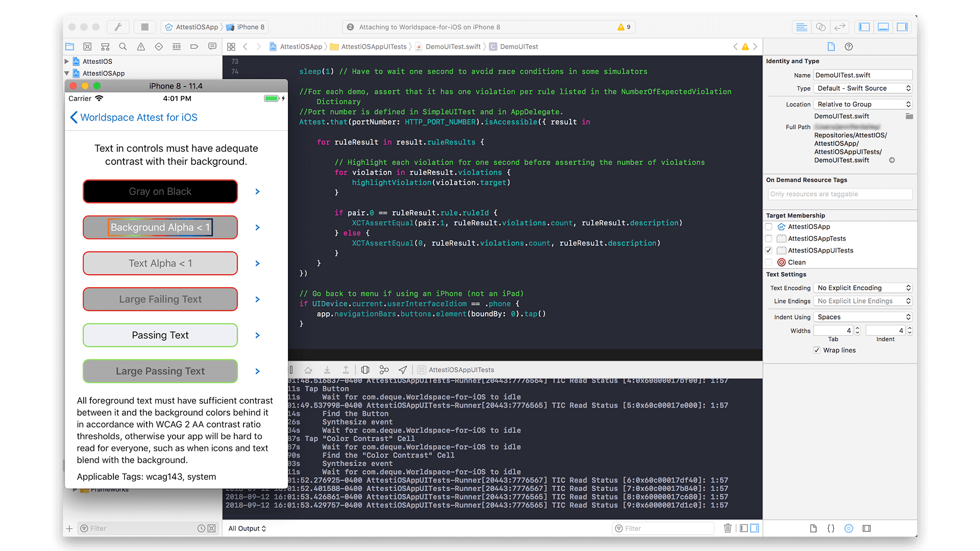Check AttestiOSApp target membership
The height and width of the screenshot is (551, 980).
click(x=769, y=227)
